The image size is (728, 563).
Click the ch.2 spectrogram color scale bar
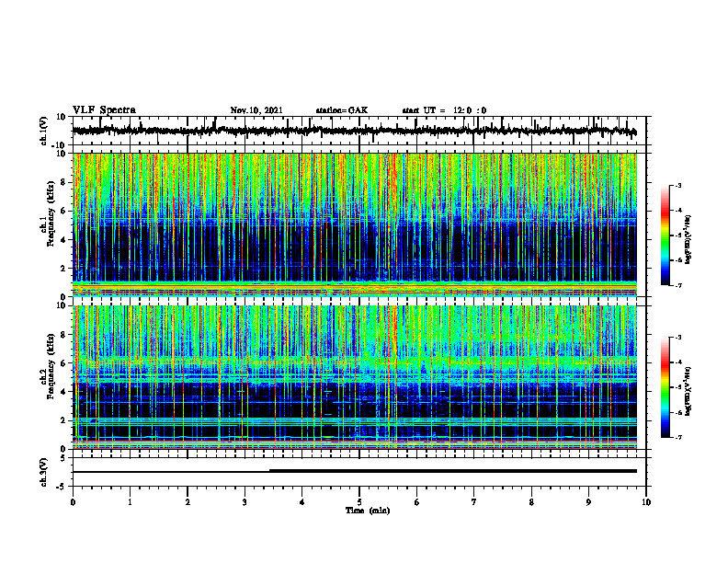[x=665, y=387]
